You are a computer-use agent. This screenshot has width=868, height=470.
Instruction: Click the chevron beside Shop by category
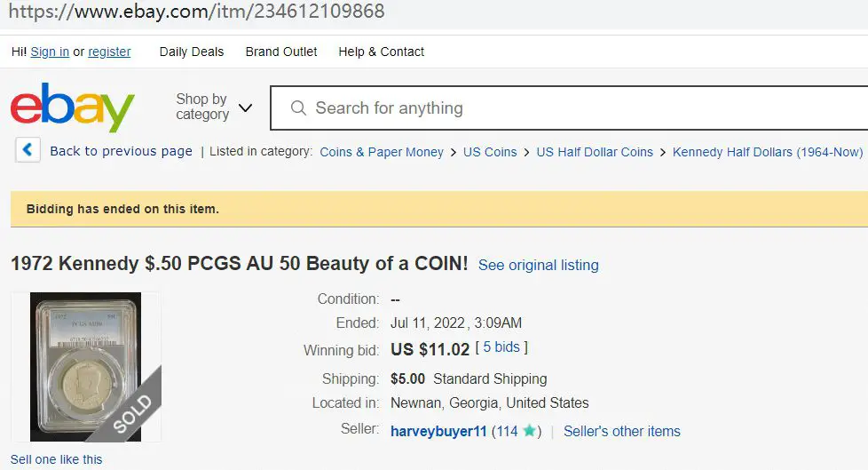coord(245,108)
